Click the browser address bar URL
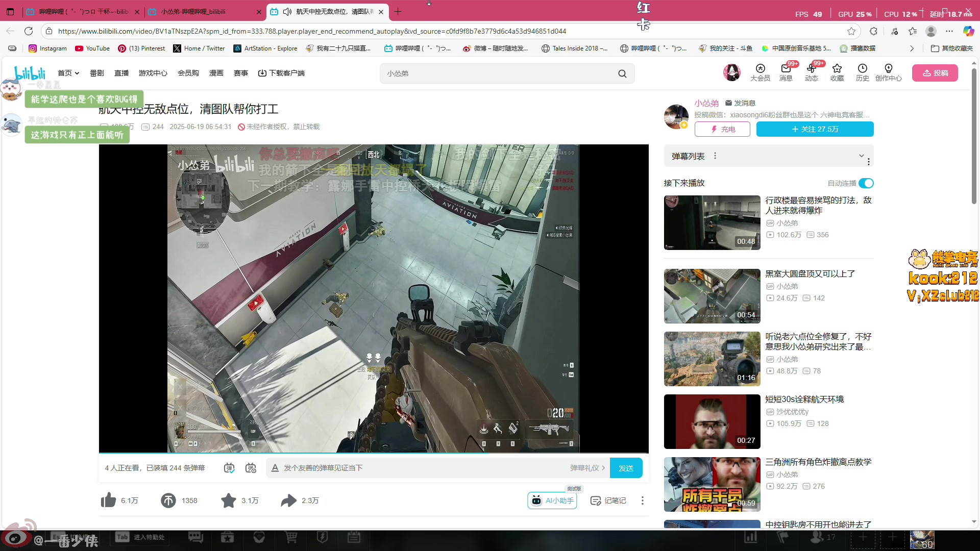The width and height of the screenshot is (980, 551). pyautogui.click(x=312, y=31)
